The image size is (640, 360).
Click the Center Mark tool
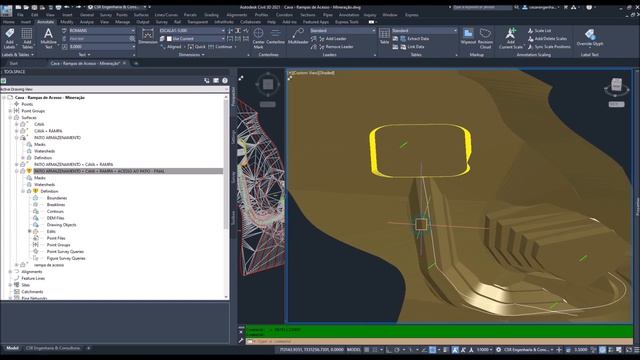[x=258, y=38]
